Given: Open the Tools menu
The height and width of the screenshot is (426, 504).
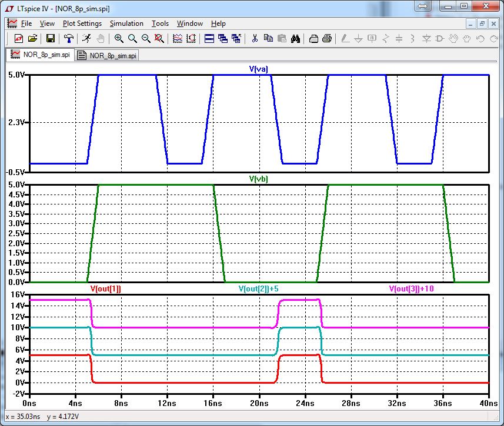Looking at the screenshot, I should click(160, 24).
